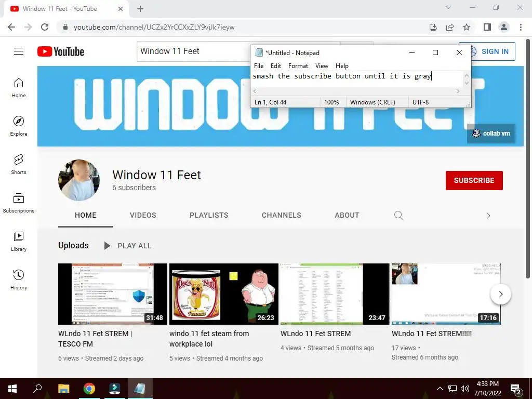Screen dimensions: 532x399
Task: Open the Notepad View menu
Action: point(322,66)
